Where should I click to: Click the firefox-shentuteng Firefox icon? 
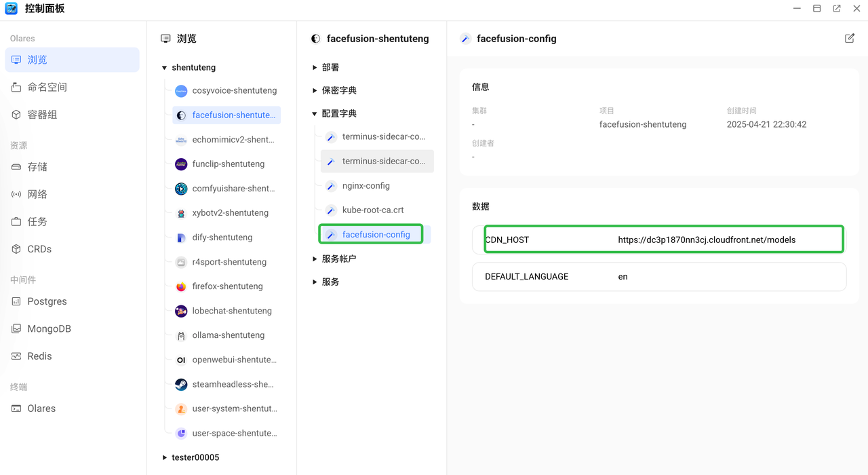[x=181, y=286]
